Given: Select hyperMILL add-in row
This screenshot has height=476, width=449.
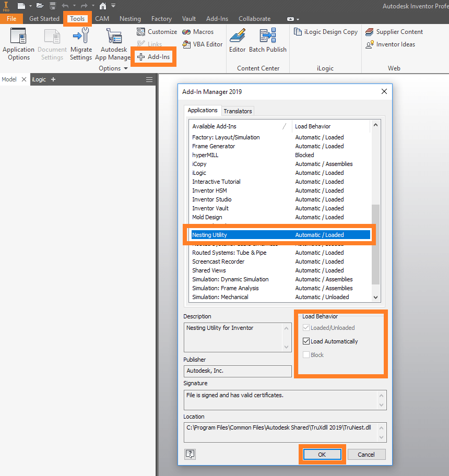Looking at the screenshot, I should pyautogui.click(x=281, y=155).
